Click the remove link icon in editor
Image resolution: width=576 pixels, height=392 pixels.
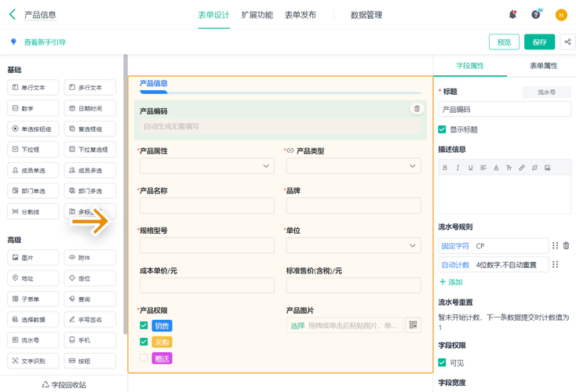[x=534, y=168]
